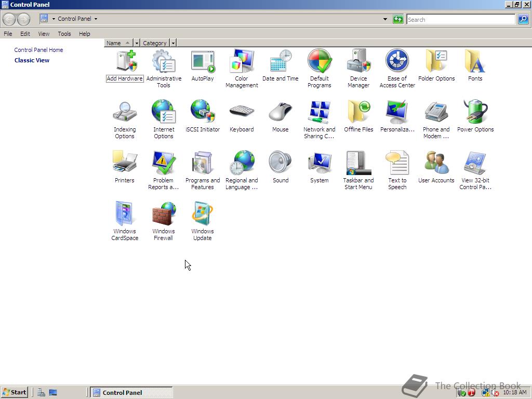This screenshot has width=532, height=399.
Task: Select Windows CardSpace icon
Action: (125, 221)
